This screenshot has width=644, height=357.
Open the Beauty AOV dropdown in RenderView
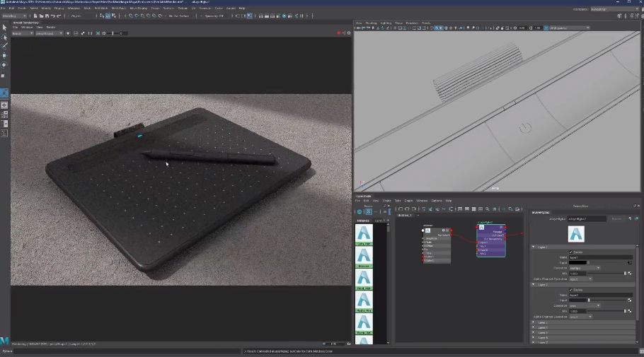point(22,33)
